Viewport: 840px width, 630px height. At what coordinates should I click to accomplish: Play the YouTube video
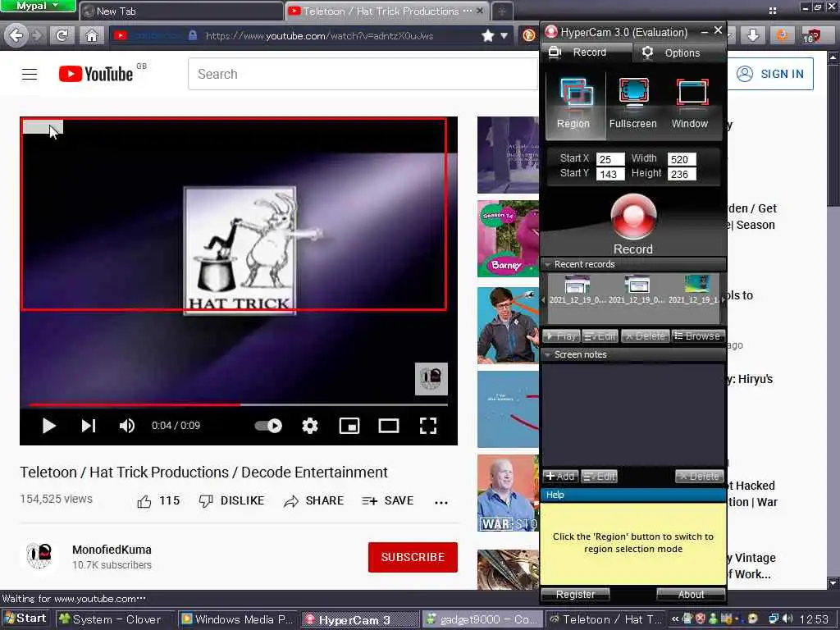[x=48, y=426]
